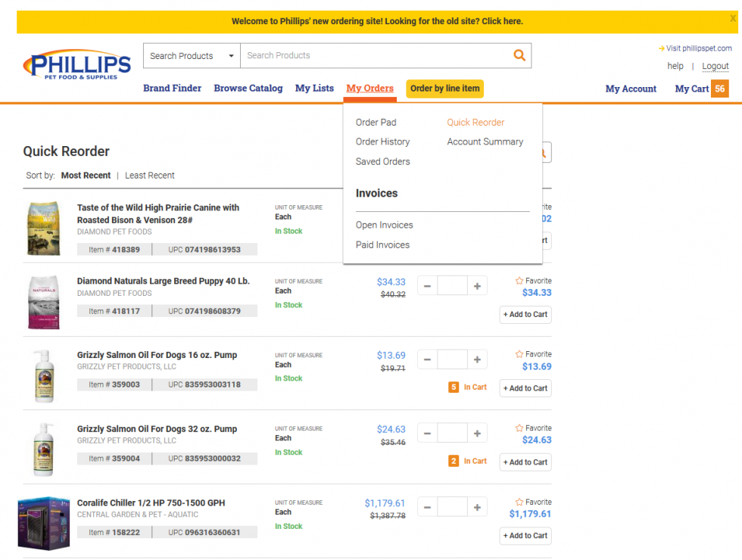Close the yellow welcome banner
The height and width of the screenshot is (560, 742).
click(x=733, y=18)
